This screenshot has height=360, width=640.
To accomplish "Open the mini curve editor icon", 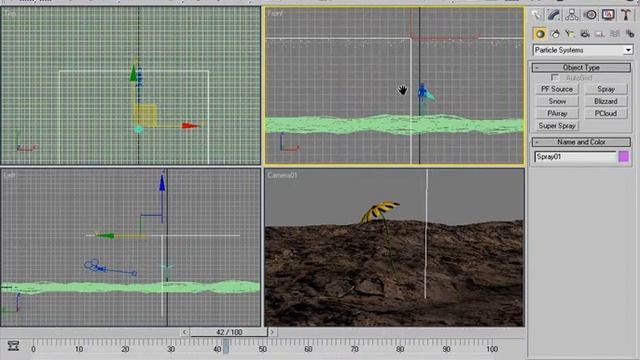I will pyautogui.click(x=13, y=346).
